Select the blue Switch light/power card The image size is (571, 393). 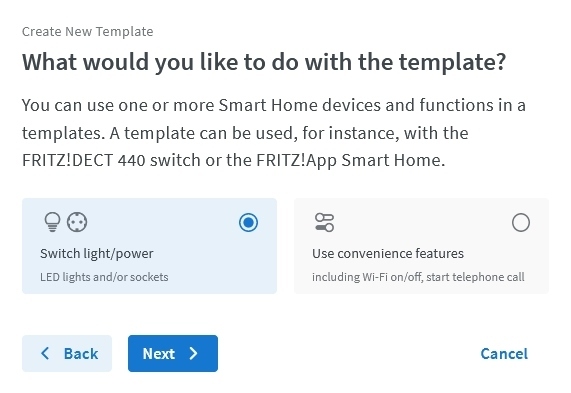[x=150, y=246]
